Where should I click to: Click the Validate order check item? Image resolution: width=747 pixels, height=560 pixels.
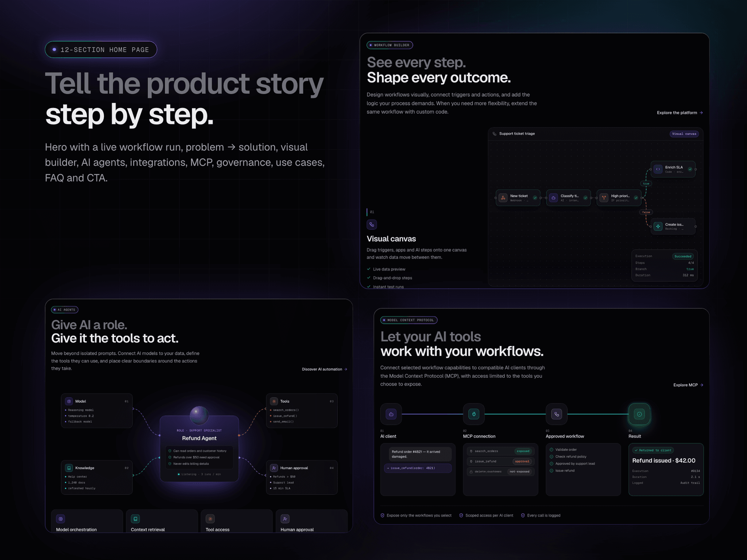pos(563,450)
